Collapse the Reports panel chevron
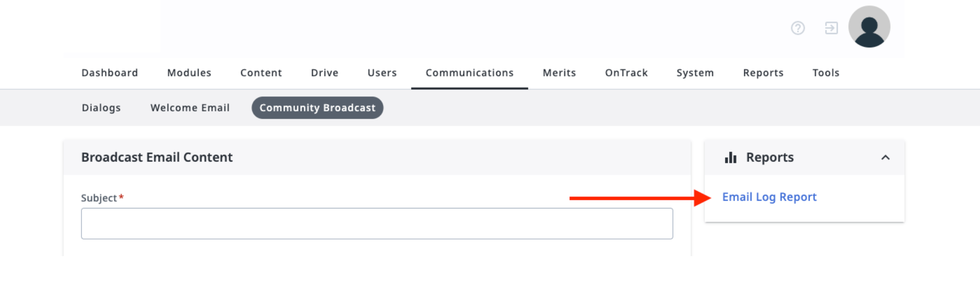980x281 pixels. click(885, 158)
